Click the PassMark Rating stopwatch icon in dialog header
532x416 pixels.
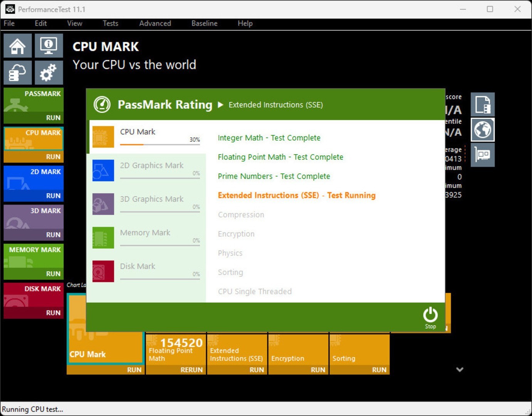(102, 104)
